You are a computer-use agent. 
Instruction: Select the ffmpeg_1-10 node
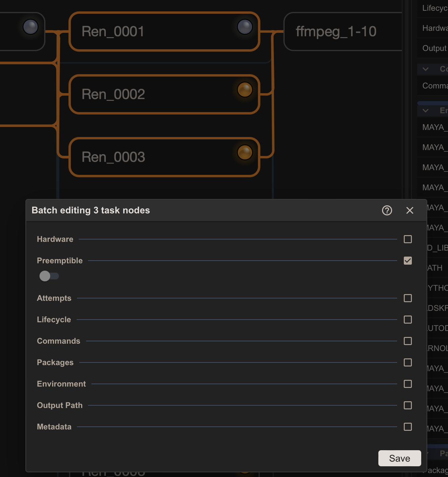coord(343,31)
